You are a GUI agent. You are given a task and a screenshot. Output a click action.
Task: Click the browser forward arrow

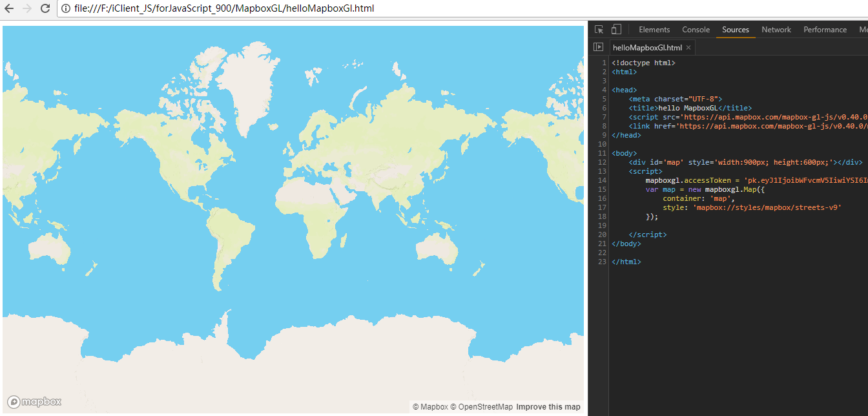(x=27, y=8)
